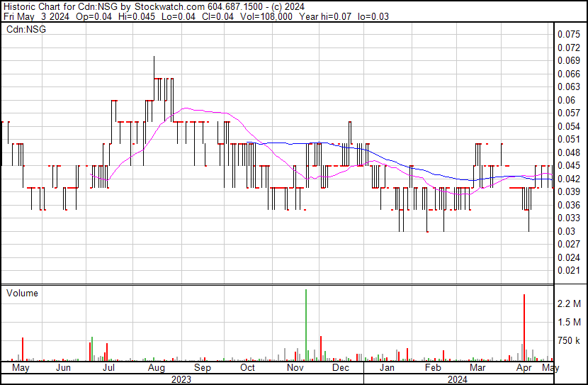Click the '750 k' volume axis label
588x385 pixels.
pyautogui.click(x=569, y=341)
